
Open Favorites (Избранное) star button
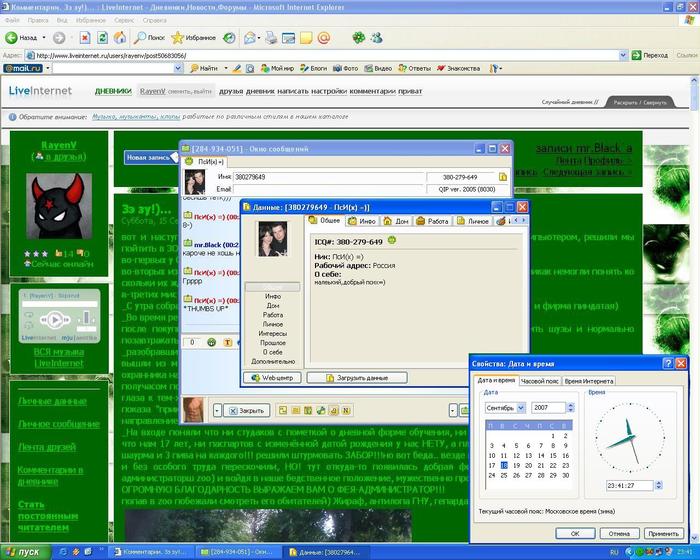click(x=193, y=38)
